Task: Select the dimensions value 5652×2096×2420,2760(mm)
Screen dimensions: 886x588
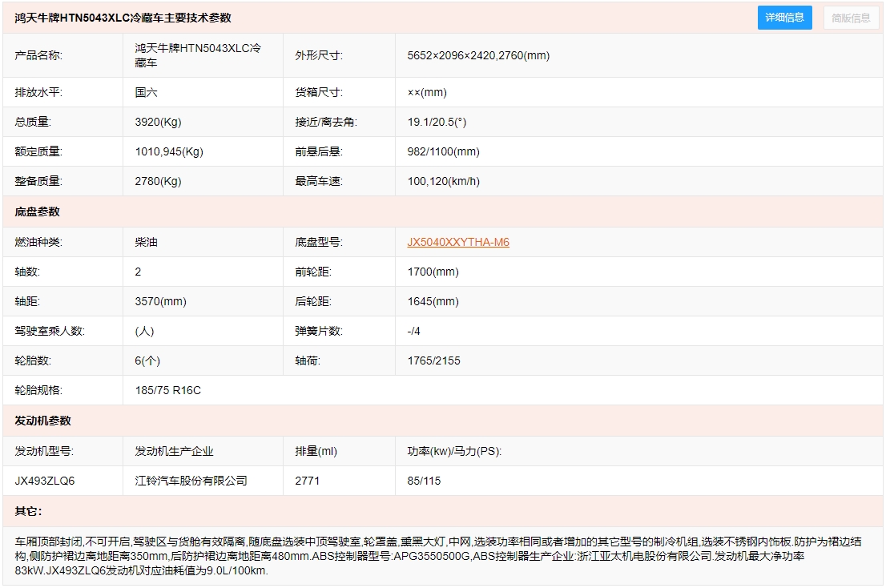Action: coord(478,55)
